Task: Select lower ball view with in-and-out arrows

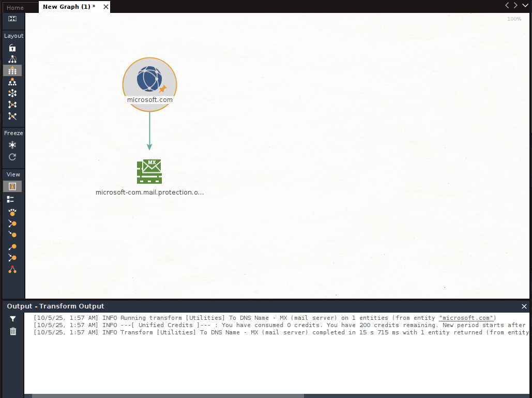Action: (x=12, y=258)
